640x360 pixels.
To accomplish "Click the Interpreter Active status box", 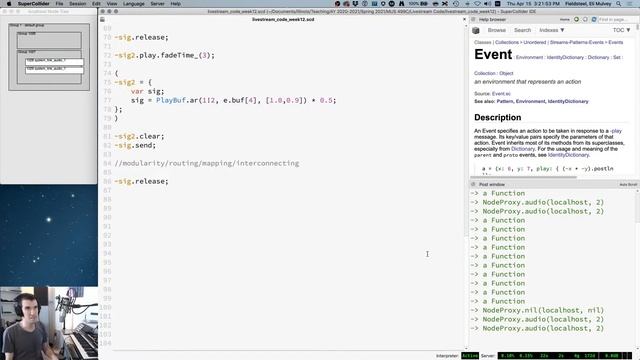I will pyautogui.click(x=470, y=356).
